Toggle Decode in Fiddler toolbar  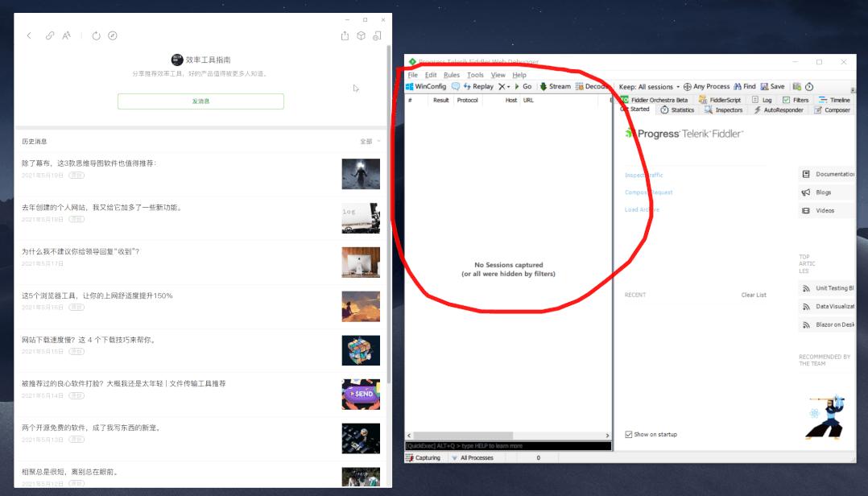point(593,86)
